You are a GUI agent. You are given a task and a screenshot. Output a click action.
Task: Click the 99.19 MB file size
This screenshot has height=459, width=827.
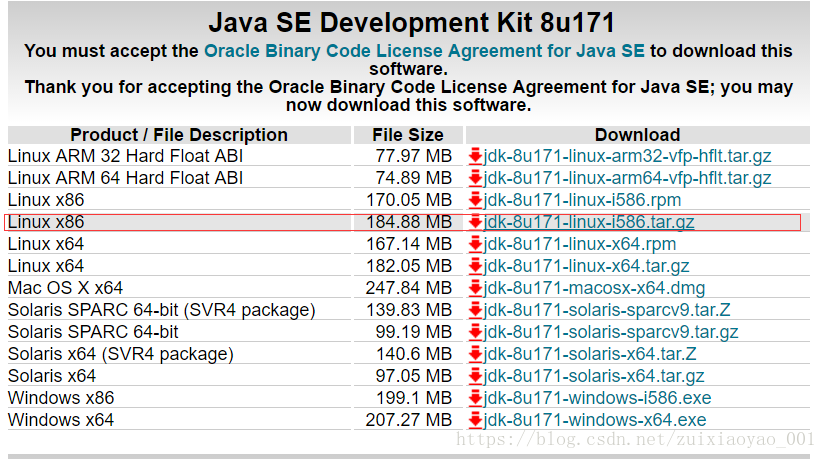pyautogui.click(x=414, y=332)
